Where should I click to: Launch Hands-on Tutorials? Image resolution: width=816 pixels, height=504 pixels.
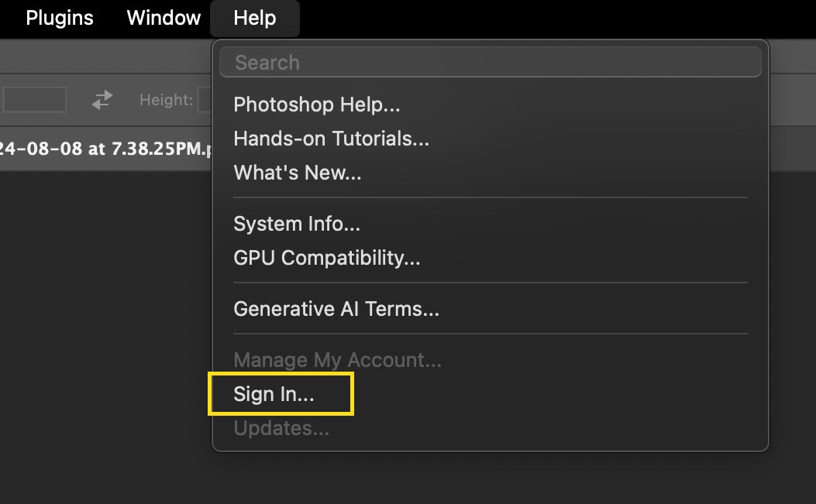(331, 139)
